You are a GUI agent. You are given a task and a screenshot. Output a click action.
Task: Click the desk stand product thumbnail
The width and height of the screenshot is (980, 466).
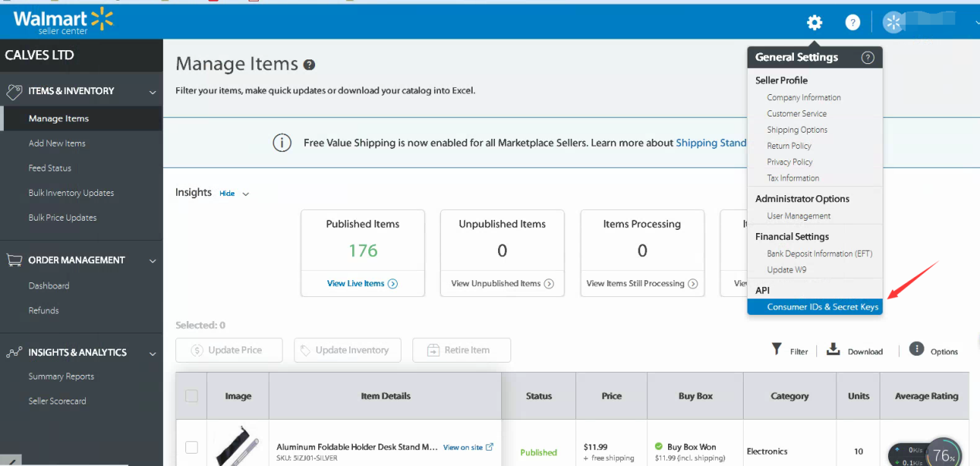click(237, 447)
